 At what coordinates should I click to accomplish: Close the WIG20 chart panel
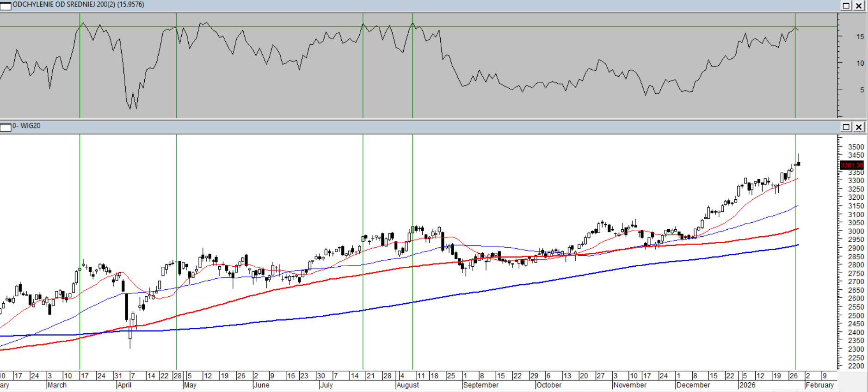[859, 127]
